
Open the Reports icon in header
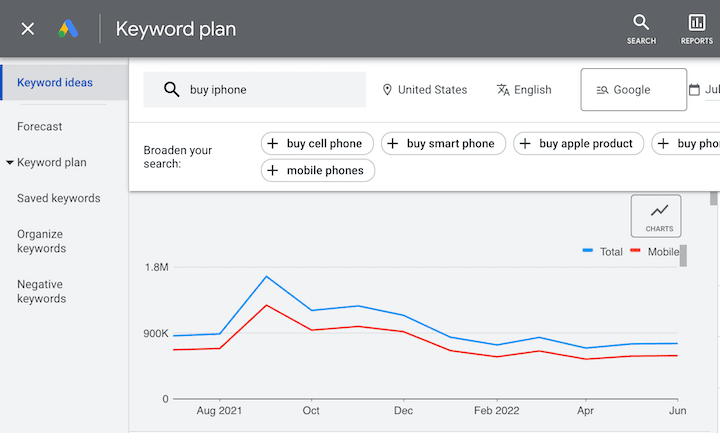pyautogui.click(x=697, y=29)
